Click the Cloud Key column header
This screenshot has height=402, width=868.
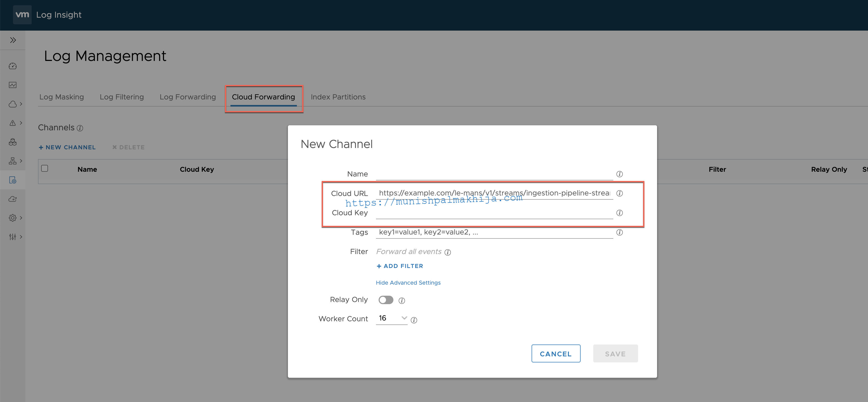(197, 170)
